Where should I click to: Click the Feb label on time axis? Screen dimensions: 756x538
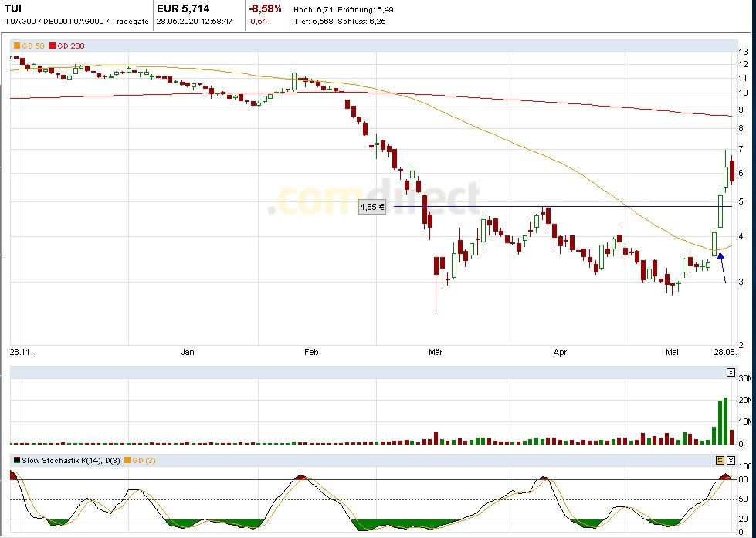click(x=310, y=353)
